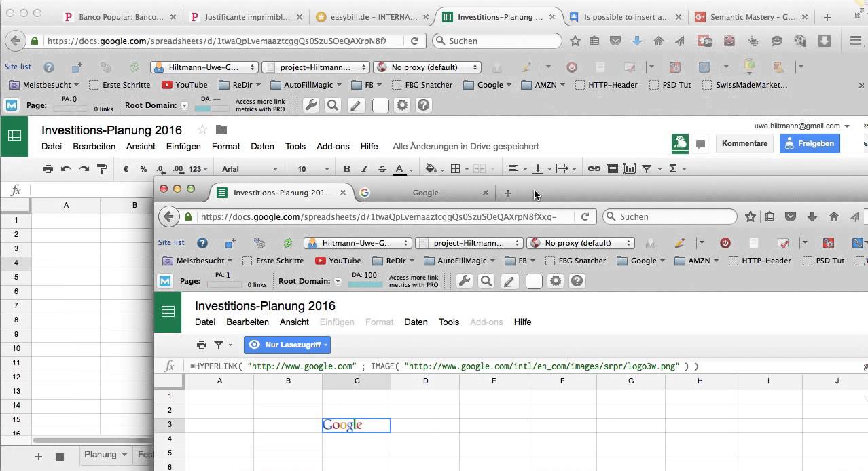Click filter icon in front window
Viewport: 868px width, 471px height.
click(219, 345)
